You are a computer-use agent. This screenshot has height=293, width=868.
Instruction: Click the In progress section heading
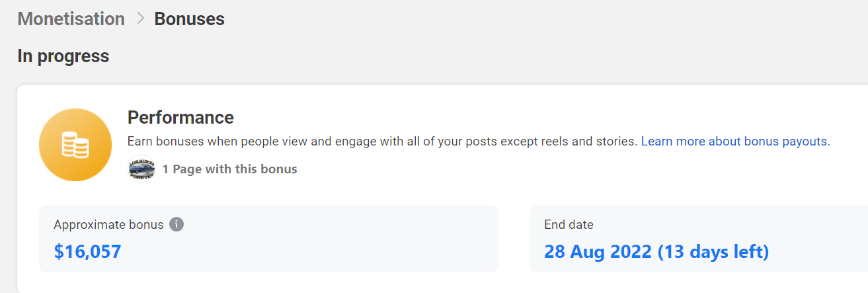click(x=63, y=57)
